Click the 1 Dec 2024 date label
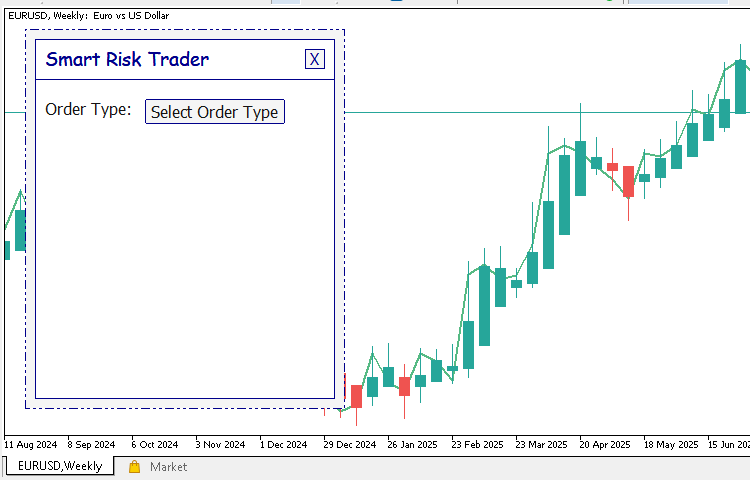Image resolution: width=750 pixels, height=480 pixels. (284, 445)
